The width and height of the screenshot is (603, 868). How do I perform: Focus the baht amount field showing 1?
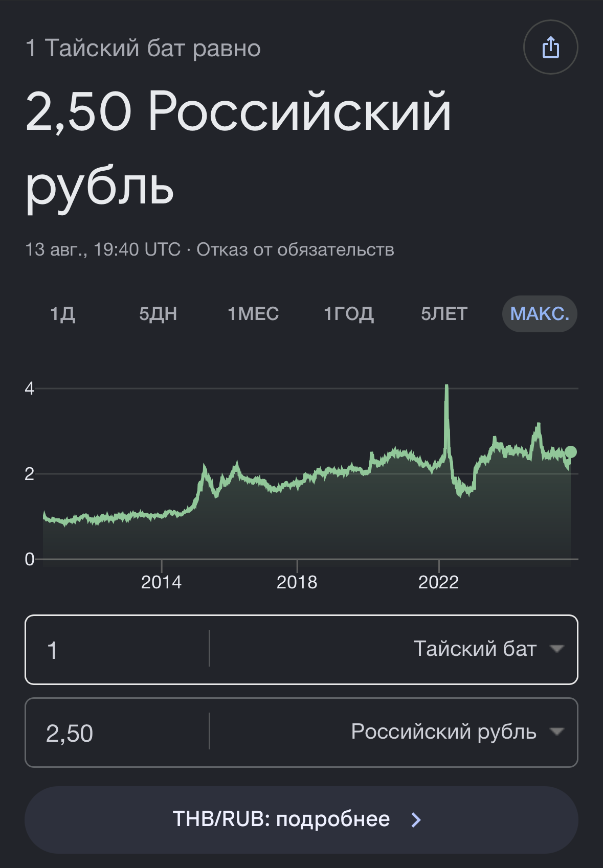(x=117, y=650)
